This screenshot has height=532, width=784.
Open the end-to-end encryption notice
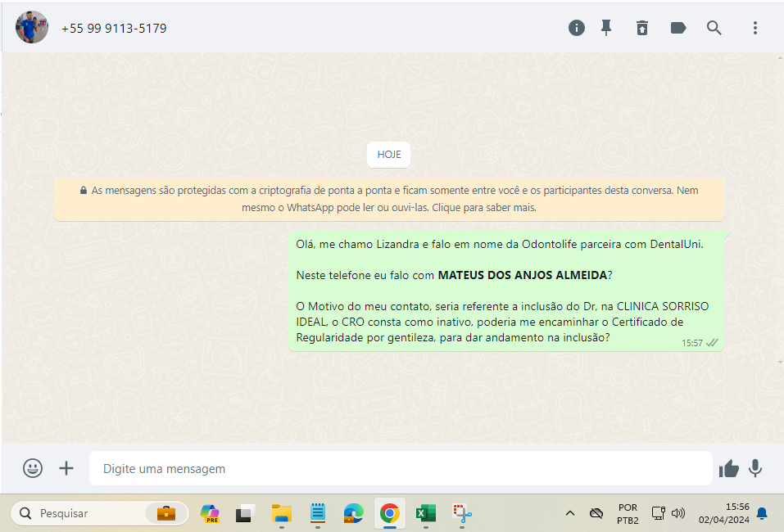click(x=389, y=199)
